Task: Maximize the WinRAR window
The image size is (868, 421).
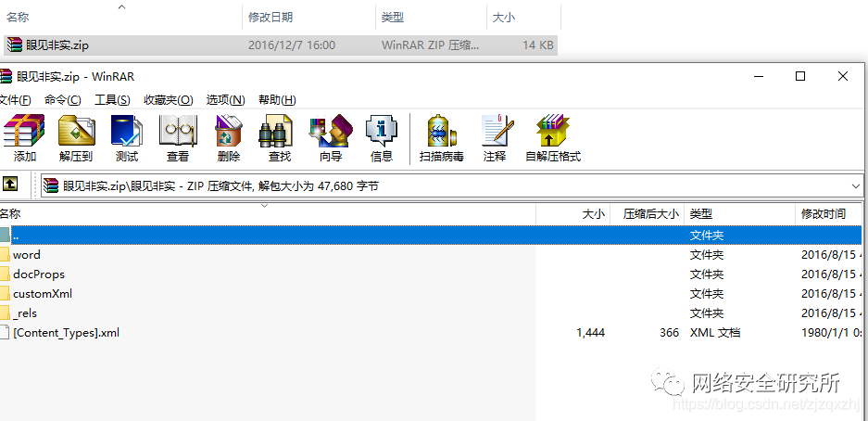Action: point(799,76)
